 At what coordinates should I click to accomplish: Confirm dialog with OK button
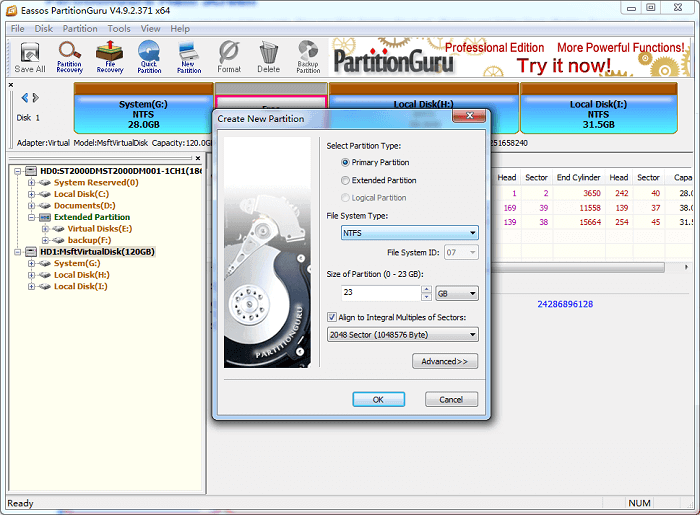[x=379, y=399]
